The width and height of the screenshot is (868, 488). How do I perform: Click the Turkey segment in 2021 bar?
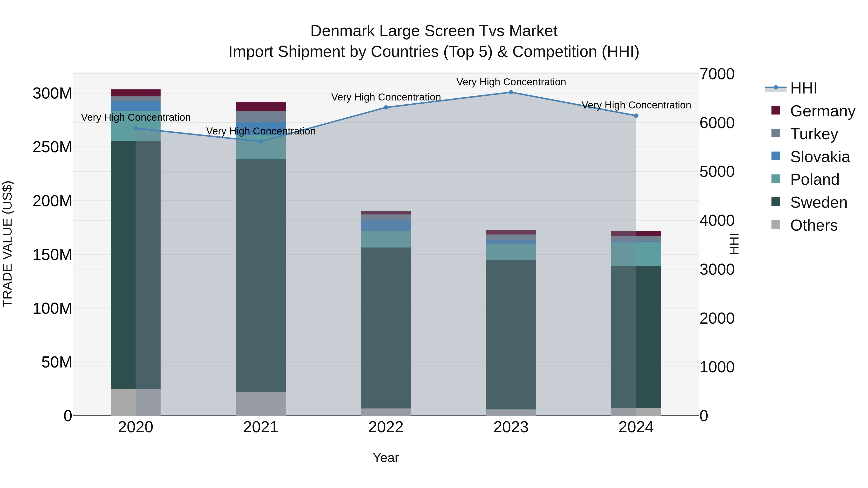pos(261,117)
